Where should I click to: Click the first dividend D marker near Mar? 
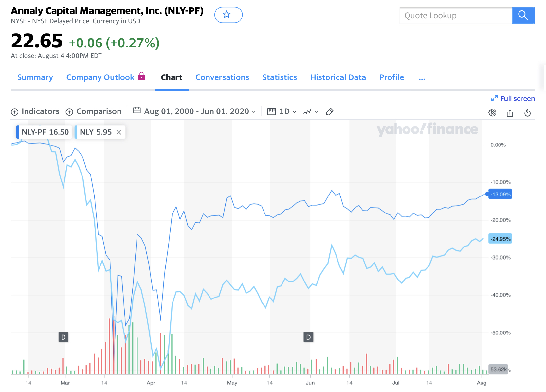coord(64,337)
